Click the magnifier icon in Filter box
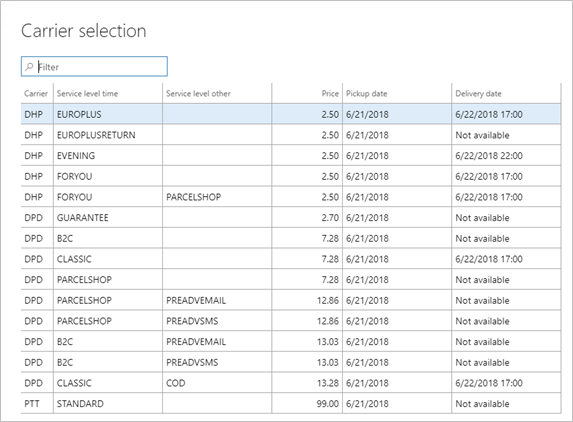This screenshot has width=573, height=422. point(29,66)
